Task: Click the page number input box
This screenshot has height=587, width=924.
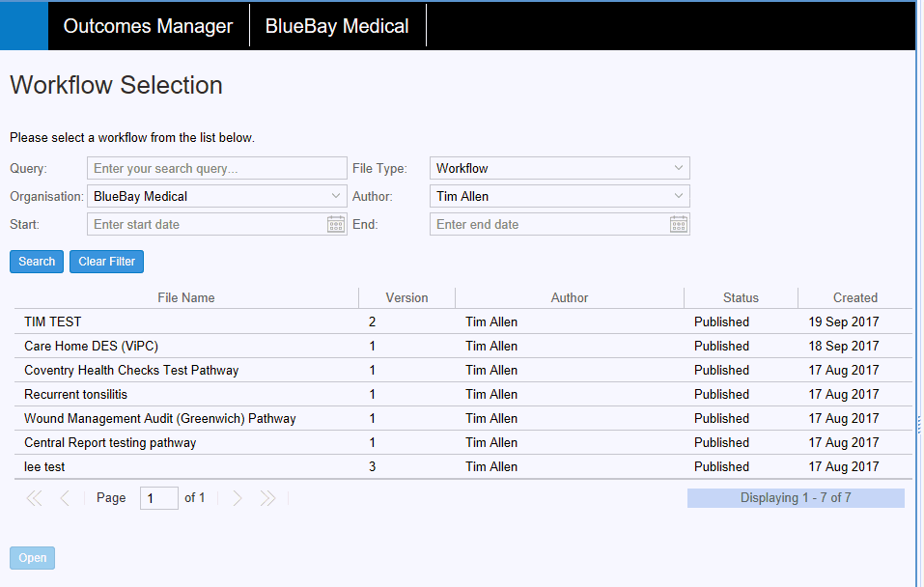Action: (159, 498)
